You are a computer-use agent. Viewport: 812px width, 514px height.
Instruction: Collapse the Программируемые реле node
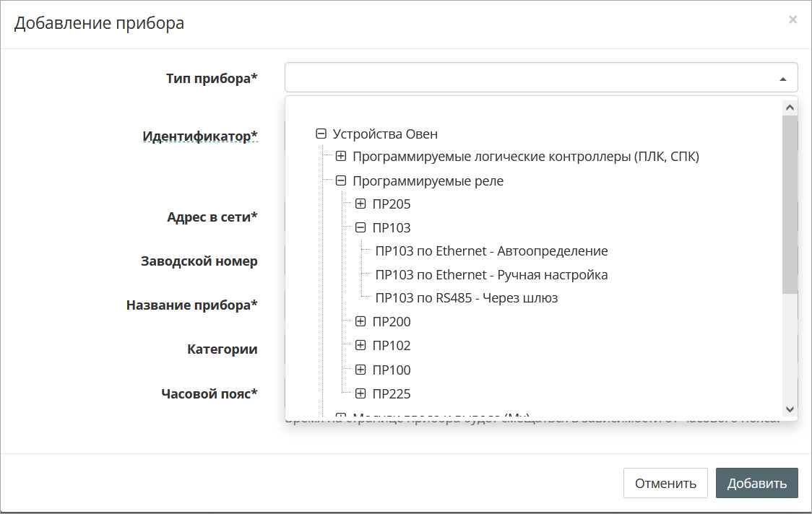(x=341, y=181)
